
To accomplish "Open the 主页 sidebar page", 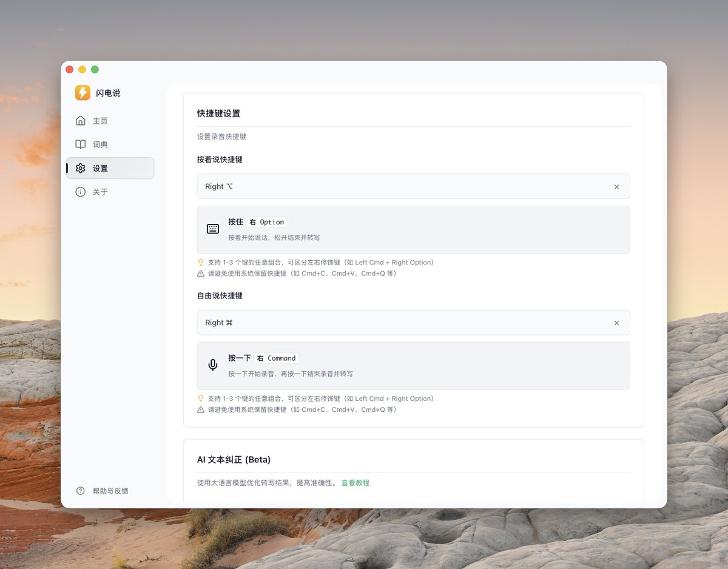I will click(x=110, y=121).
